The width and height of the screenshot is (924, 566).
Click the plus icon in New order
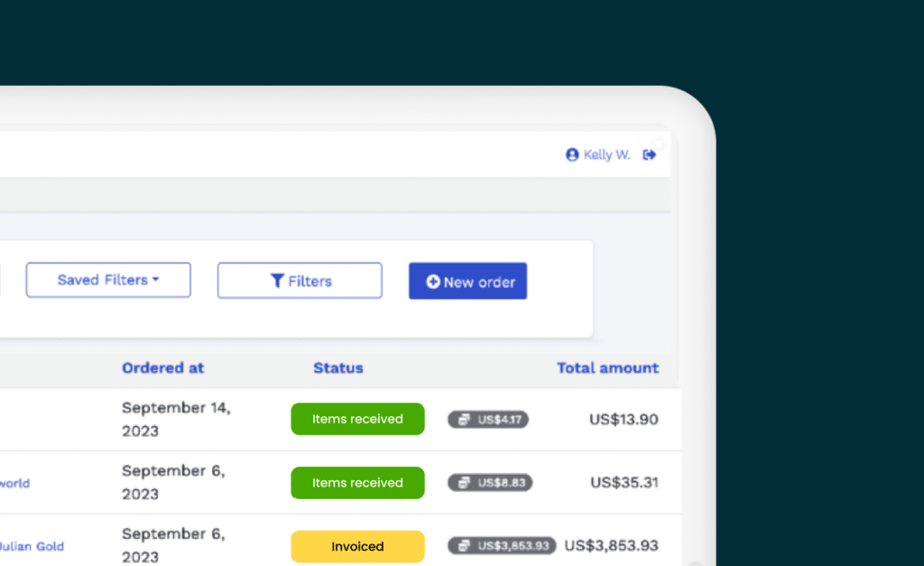click(433, 282)
